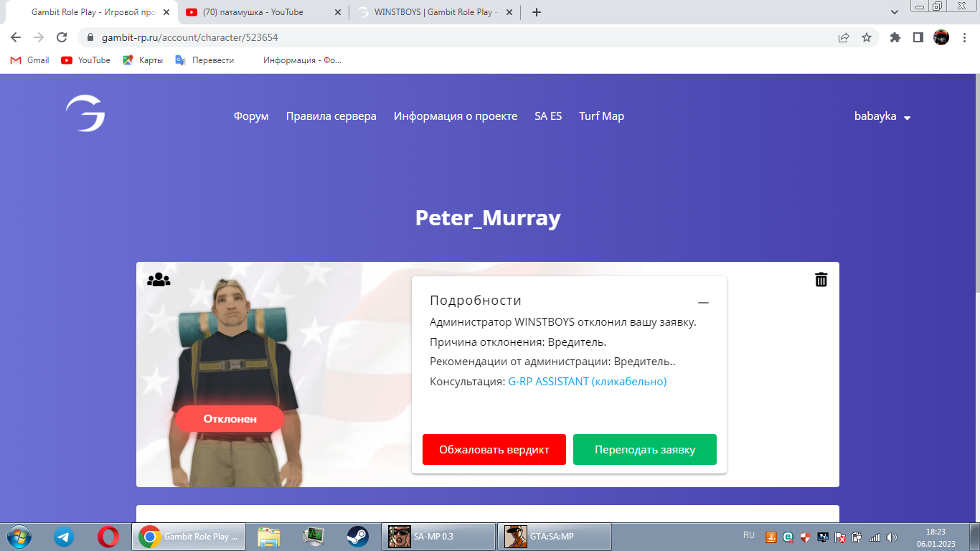Click the trash delete character icon
The width and height of the screenshot is (980, 551).
[821, 280]
